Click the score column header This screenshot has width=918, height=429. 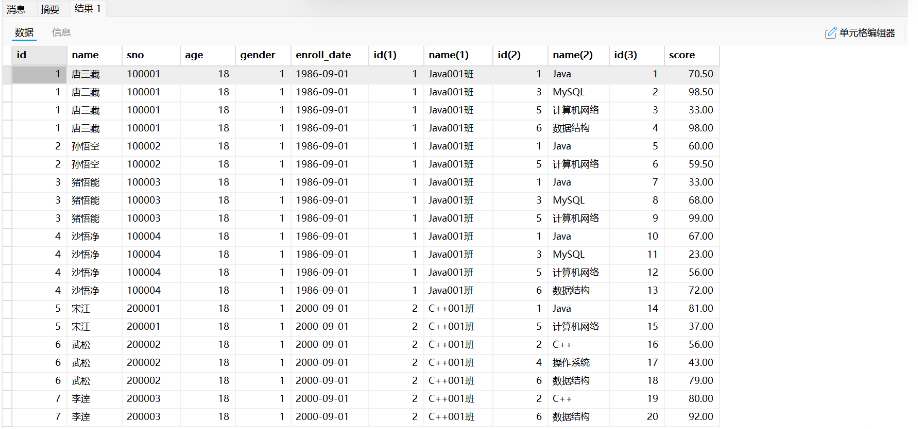[682, 54]
